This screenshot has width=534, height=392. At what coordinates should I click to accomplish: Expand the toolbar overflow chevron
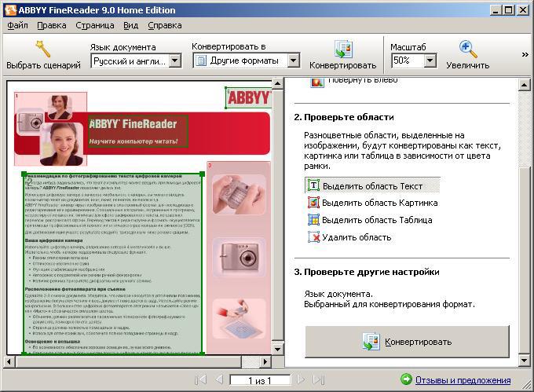(525, 54)
